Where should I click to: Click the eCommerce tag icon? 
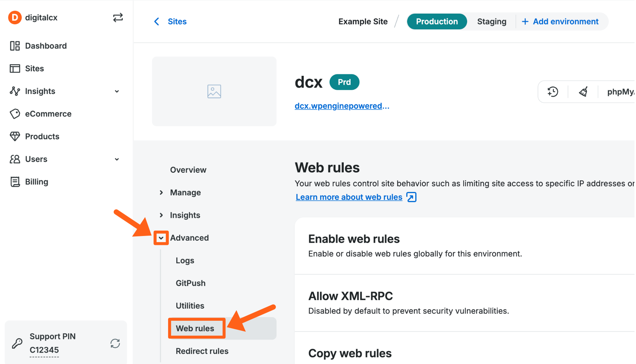coord(15,114)
